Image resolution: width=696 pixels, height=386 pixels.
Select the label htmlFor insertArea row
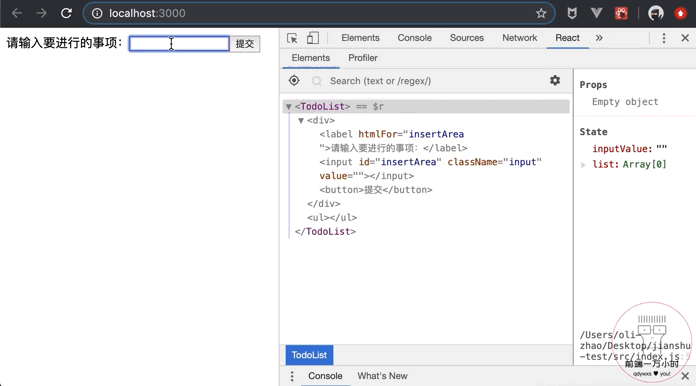[x=393, y=141]
